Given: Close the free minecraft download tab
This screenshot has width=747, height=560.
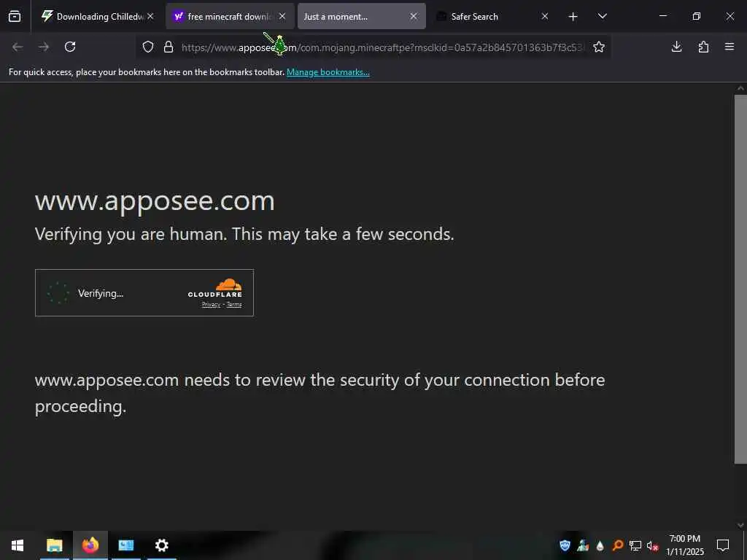Looking at the screenshot, I should (x=282, y=16).
